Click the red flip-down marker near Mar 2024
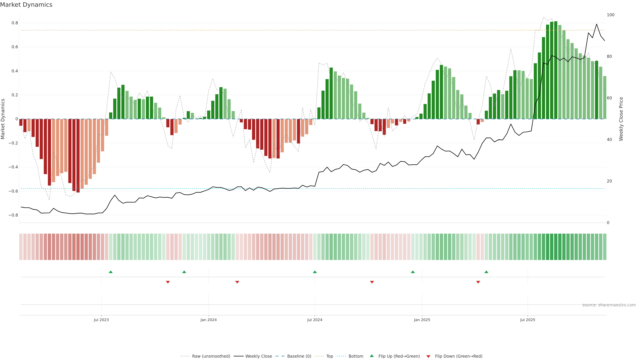 [237, 282]
